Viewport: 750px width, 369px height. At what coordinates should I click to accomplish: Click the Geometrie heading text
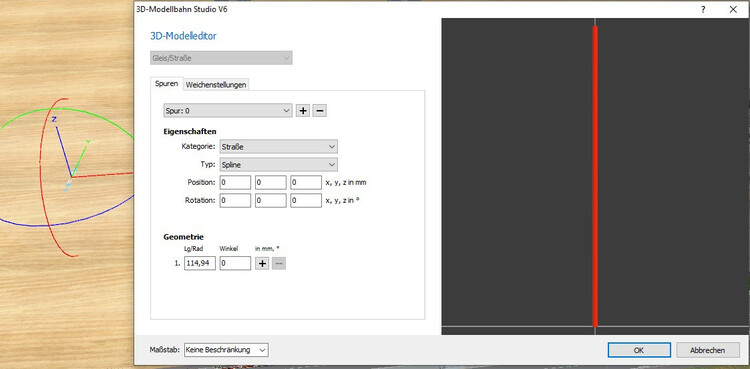(184, 237)
